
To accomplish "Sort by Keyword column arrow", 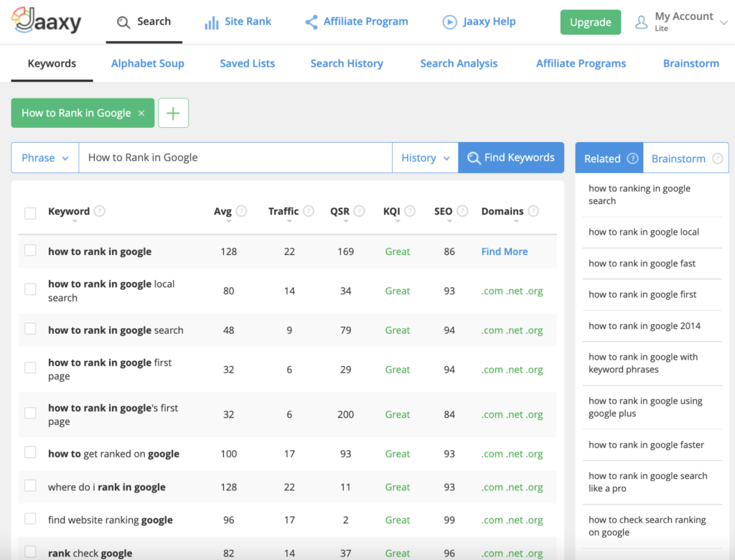I will click(75, 221).
